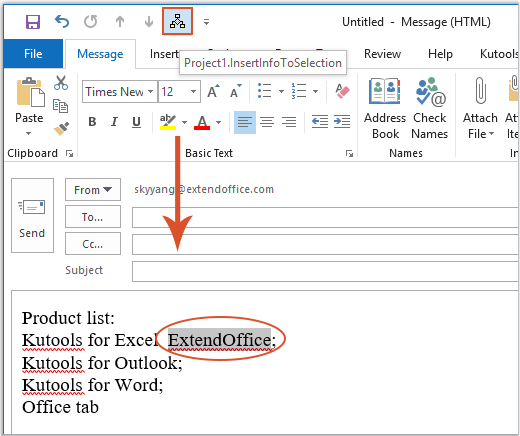Align text left
The height and width of the screenshot is (436, 520).
coord(245,122)
